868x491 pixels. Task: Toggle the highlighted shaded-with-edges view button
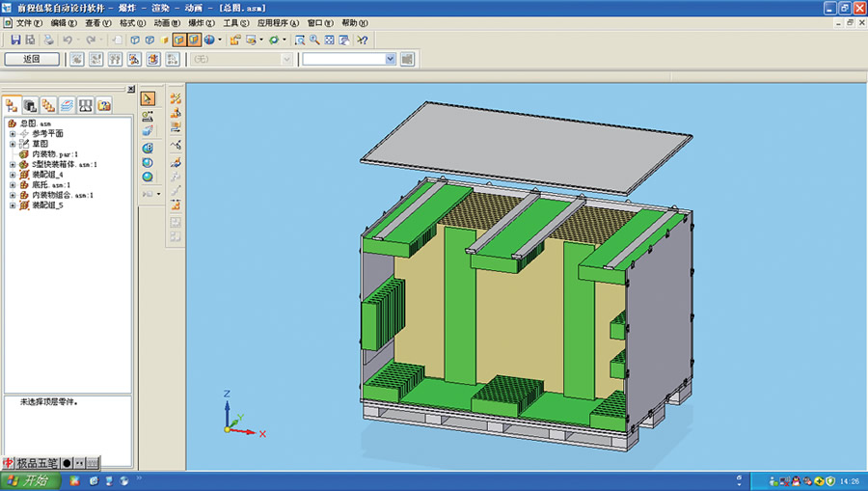(179, 40)
